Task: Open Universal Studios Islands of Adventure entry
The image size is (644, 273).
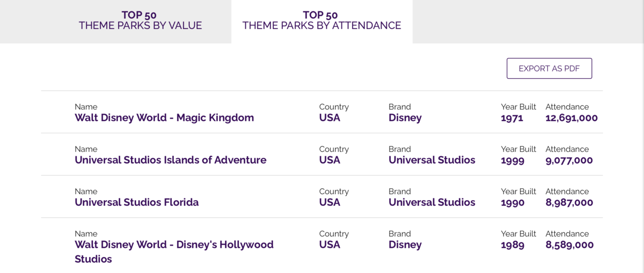Action: point(170,160)
